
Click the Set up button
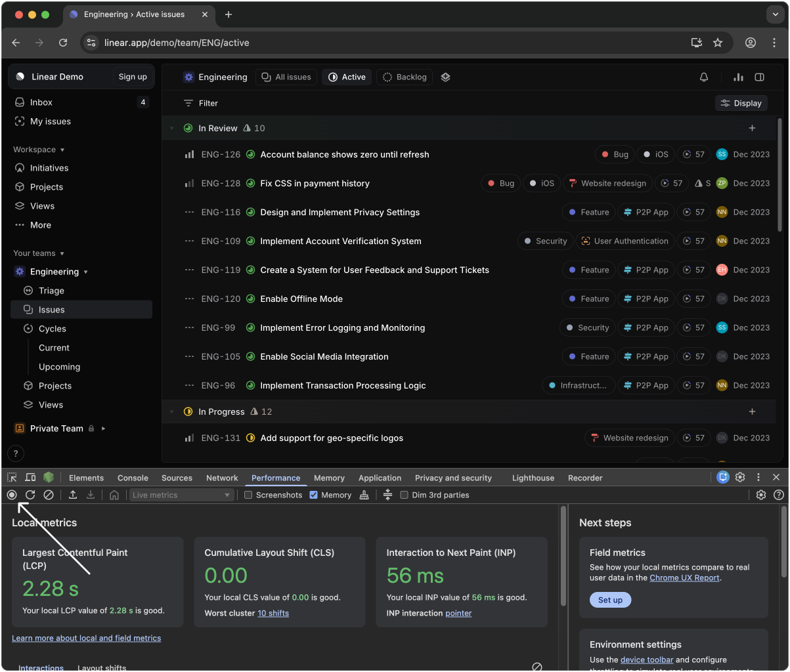tap(610, 600)
